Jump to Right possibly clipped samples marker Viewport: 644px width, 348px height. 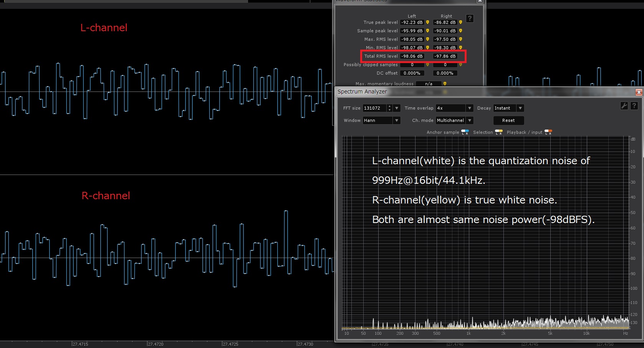tap(460, 65)
